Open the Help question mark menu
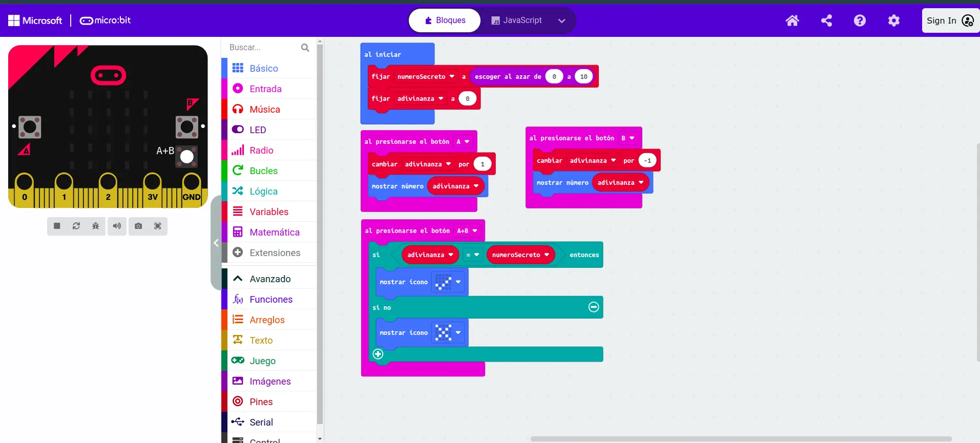The height and width of the screenshot is (443, 980). coord(860,20)
